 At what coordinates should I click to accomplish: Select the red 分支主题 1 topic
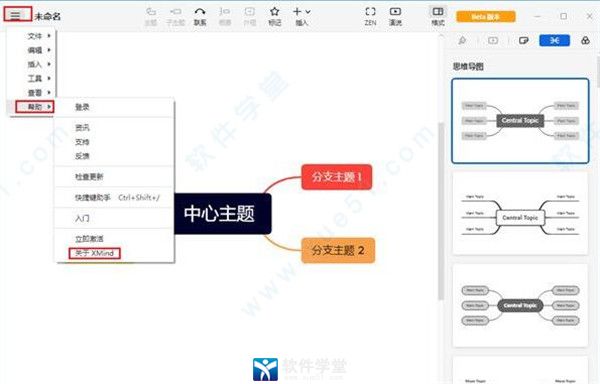pyautogui.click(x=337, y=177)
